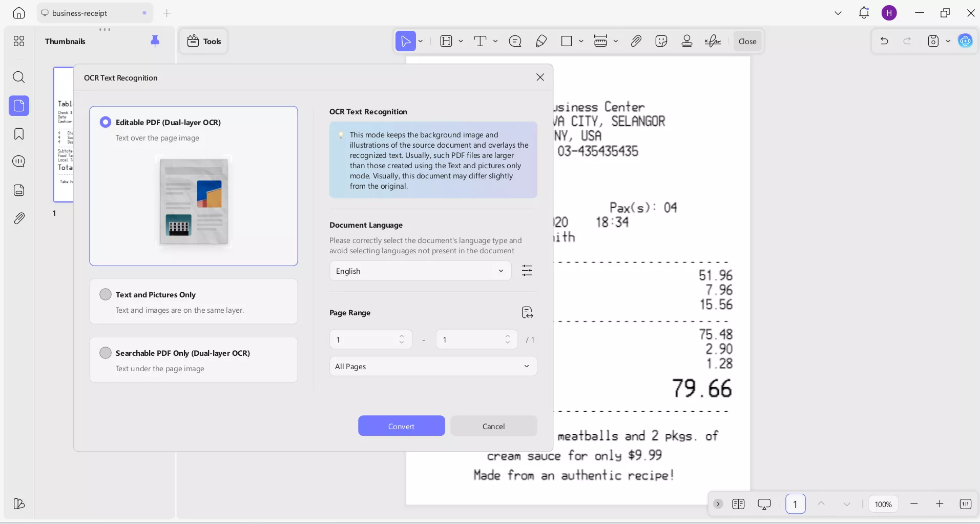Select the stamp tool in toolbar
980x524 pixels.
(687, 41)
